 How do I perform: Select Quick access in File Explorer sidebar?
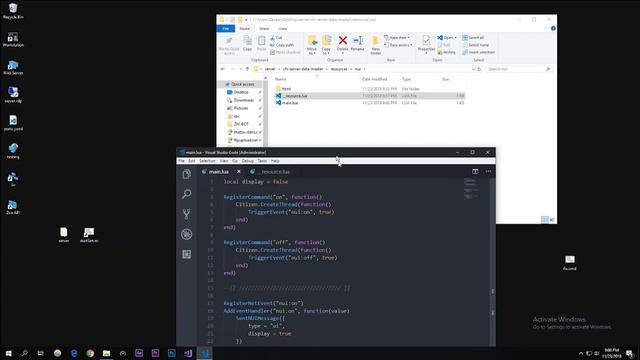click(242, 84)
